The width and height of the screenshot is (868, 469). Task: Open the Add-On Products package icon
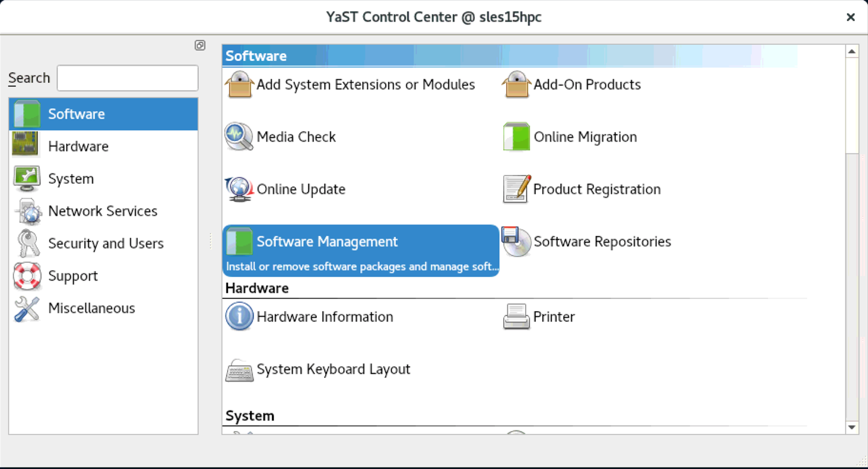(516, 85)
